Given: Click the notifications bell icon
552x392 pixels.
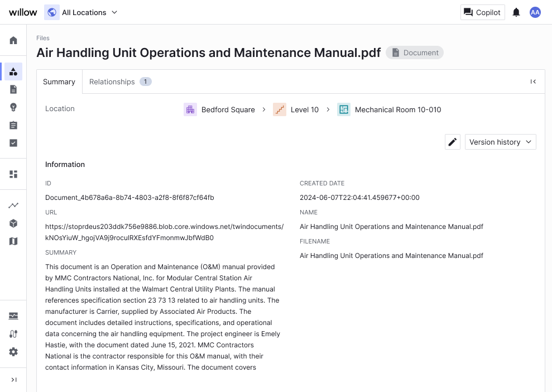Looking at the screenshot, I should tap(516, 12).
